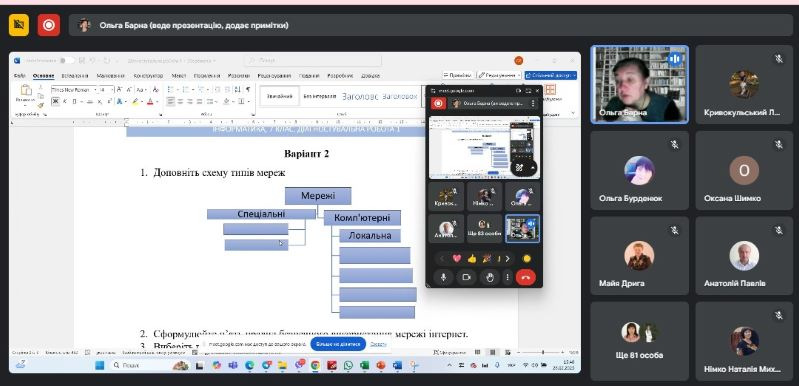Send the heart reaction emoji

pyautogui.click(x=457, y=259)
